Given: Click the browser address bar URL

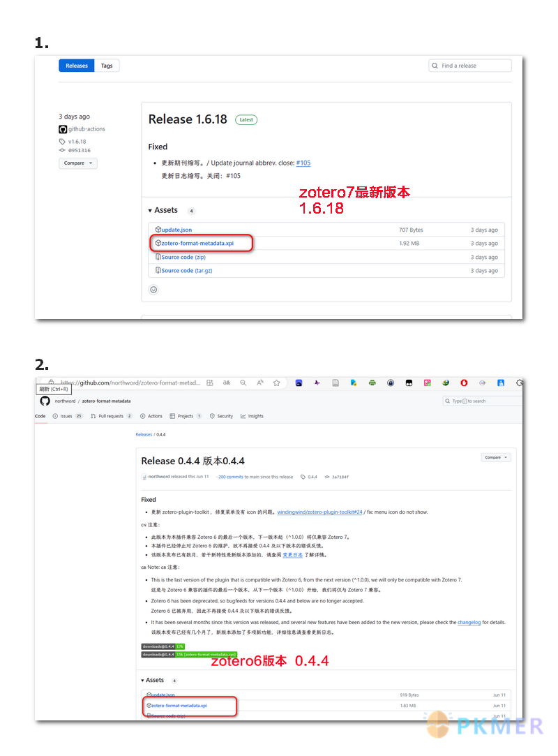Looking at the screenshot, I should point(130,383).
